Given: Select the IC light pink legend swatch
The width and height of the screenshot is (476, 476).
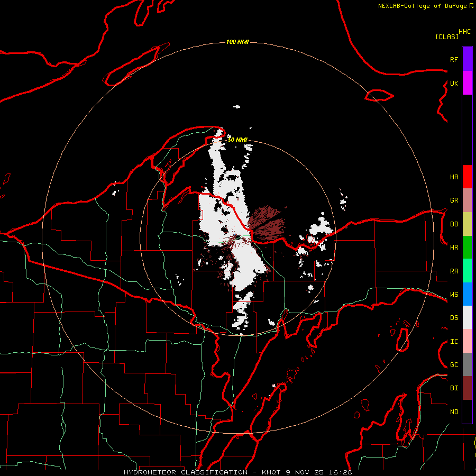Looking at the screenshot, I should tap(467, 341).
